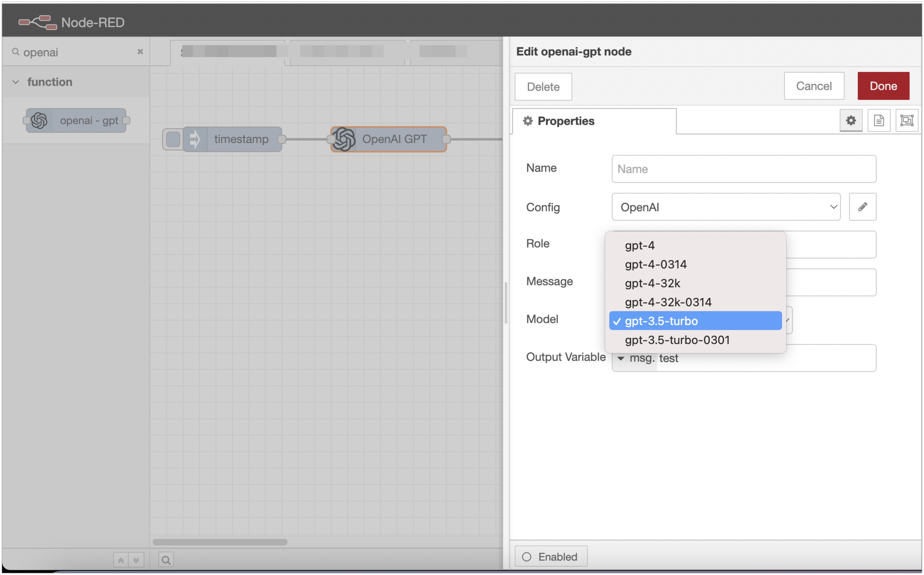Toggle the Enabled node state button
The image size is (924, 575).
coord(551,557)
